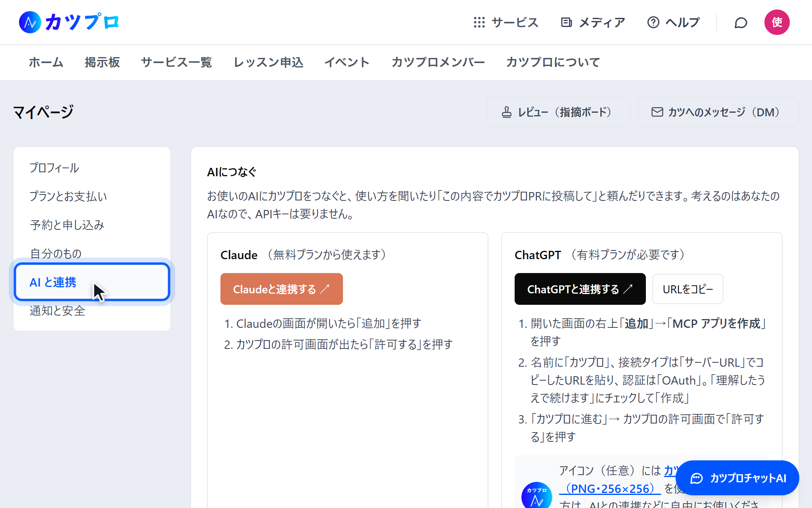The image size is (812, 508).
Task: Select AI と連携 in the sidebar
Action: [92, 282]
